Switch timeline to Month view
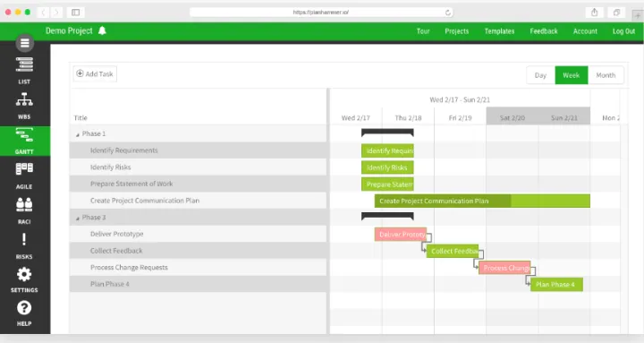The height and width of the screenshot is (343, 644). click(x=606, y=75)
